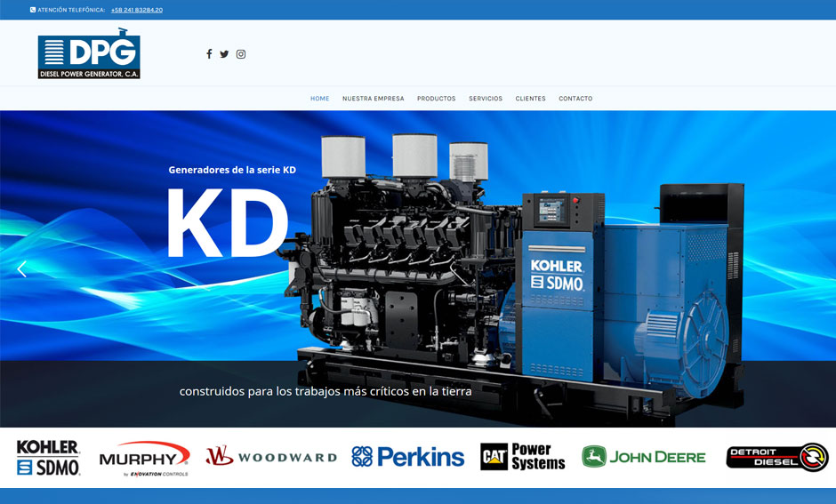The width and height of the screenshot is (836, 504).
Task: Click the CAT Power Systems logo
Action: point(523,457)
